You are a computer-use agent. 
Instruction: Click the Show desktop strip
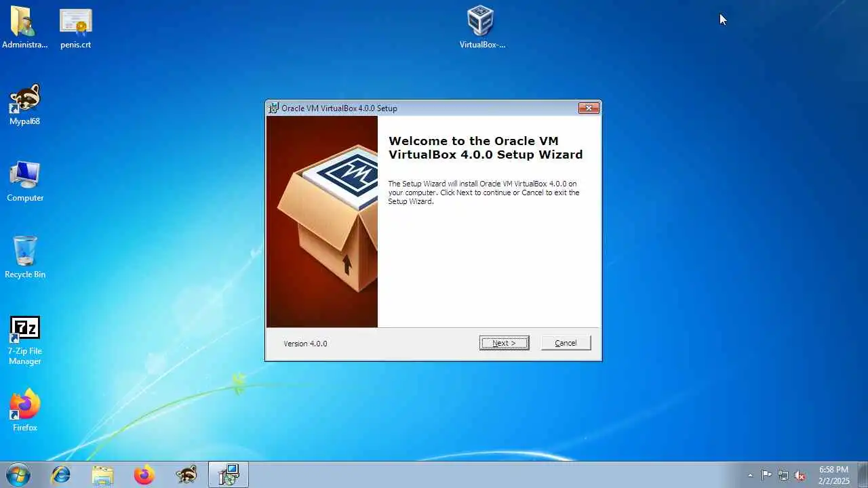point(863,474)
